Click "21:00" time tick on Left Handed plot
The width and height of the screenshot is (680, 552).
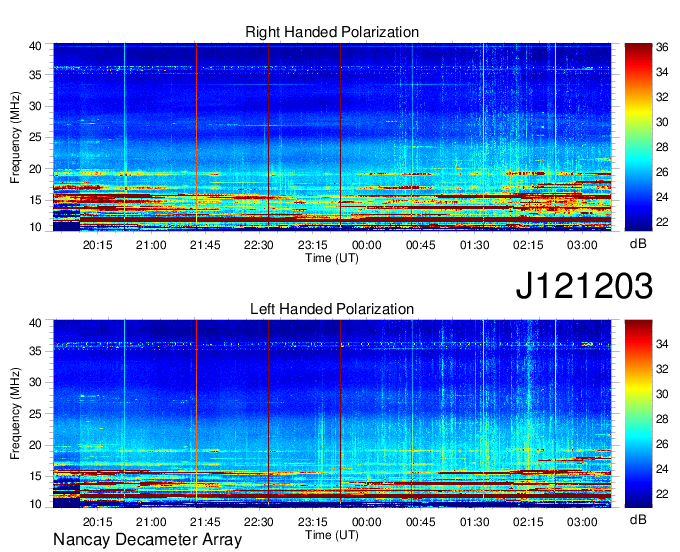(x=151, y=522)
